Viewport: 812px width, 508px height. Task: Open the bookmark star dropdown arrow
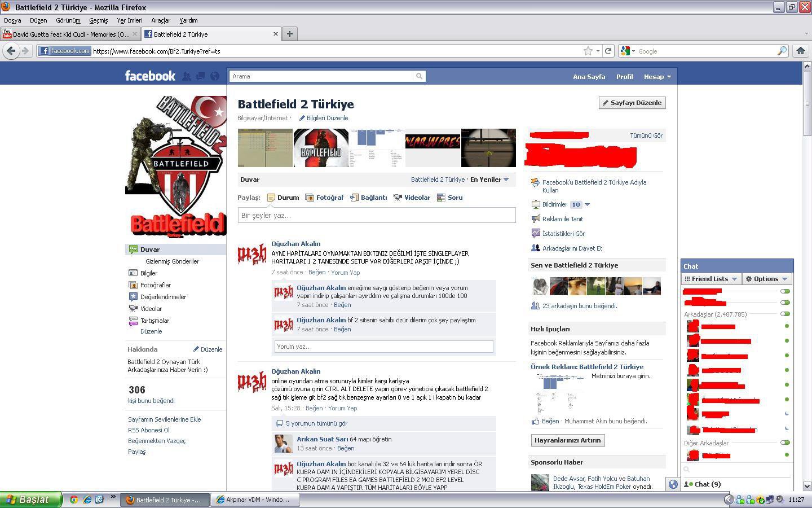[598, 51]
